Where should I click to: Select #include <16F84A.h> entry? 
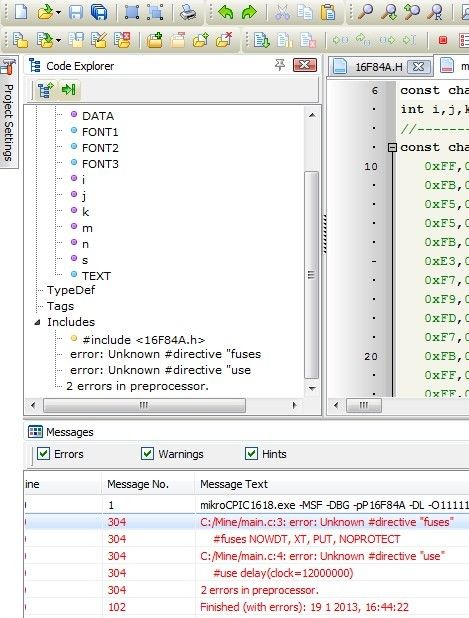pyautogui.click(x=143, y=340)
